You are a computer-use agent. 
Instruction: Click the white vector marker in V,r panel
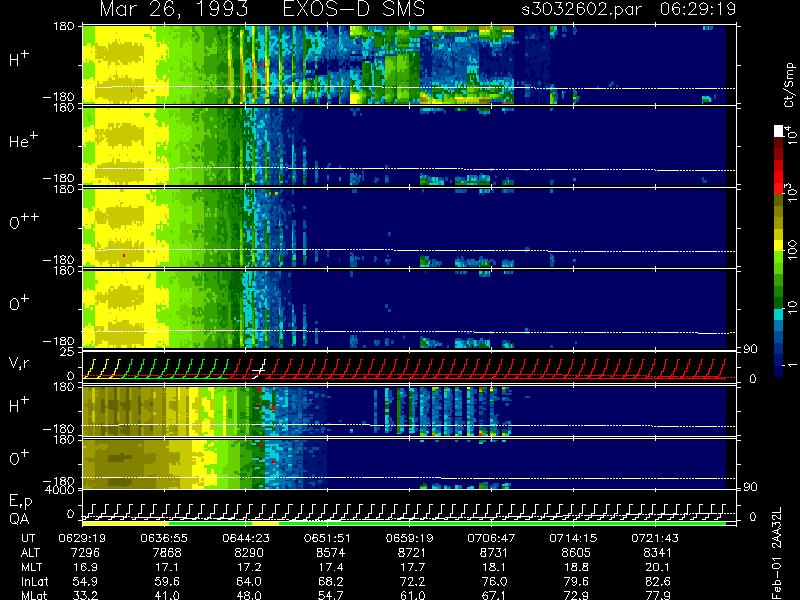(260, 369)
